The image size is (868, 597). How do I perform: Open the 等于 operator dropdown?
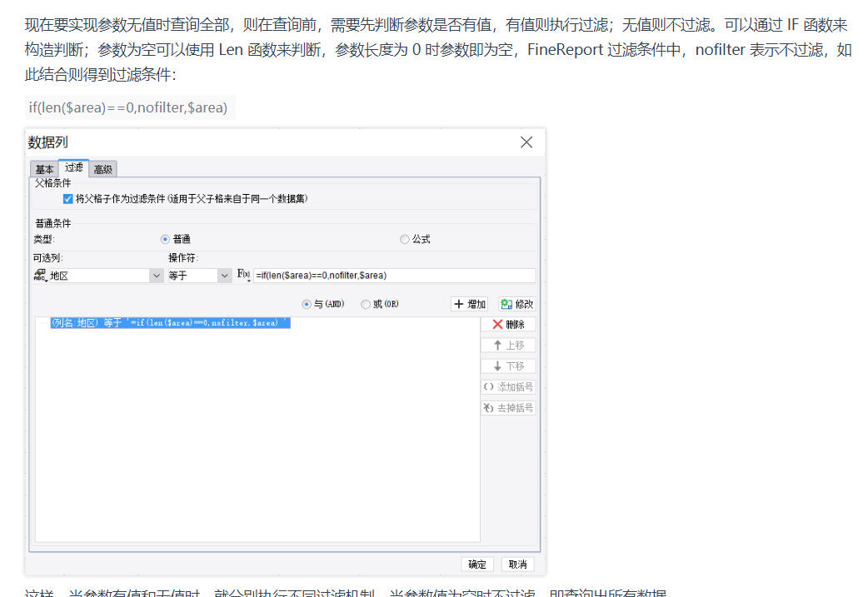point(224,275)
